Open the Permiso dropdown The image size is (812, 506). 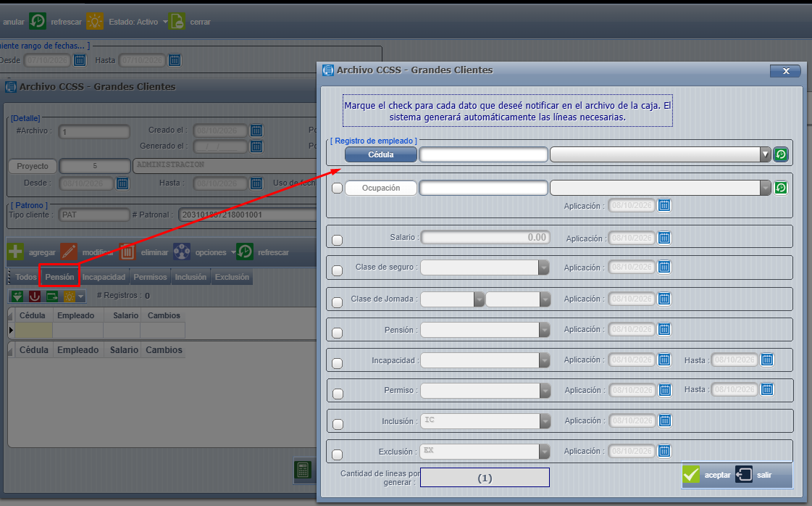pos(545,391)
